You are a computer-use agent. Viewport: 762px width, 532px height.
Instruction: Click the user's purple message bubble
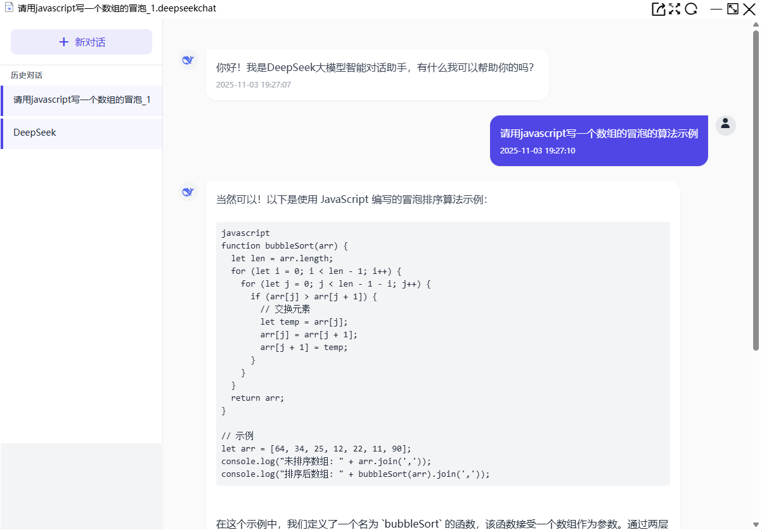pos(598,141)
